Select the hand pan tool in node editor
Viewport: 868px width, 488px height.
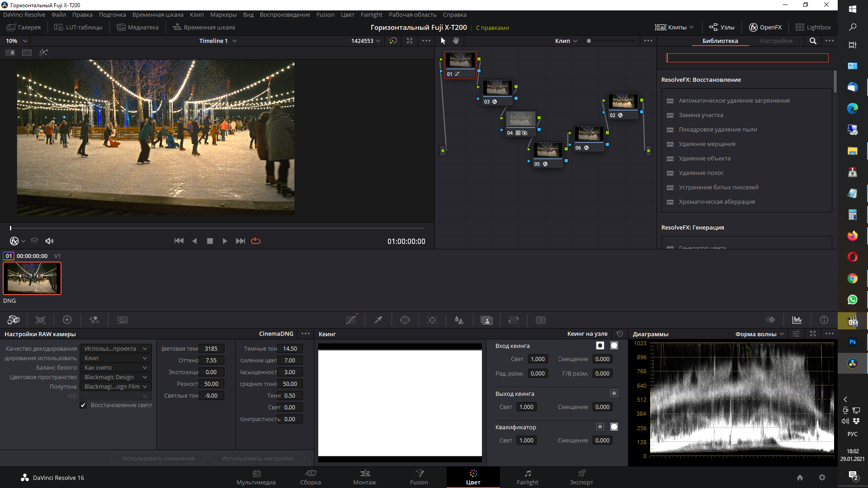coord(456,41)
